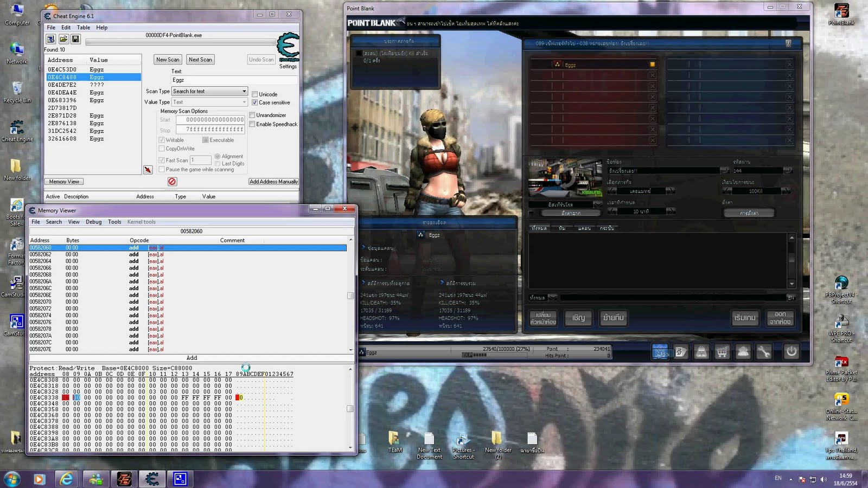The height and width of the screenshot is (488, 868).
Task: Open the backpack inventory icon in Point Blank
Action: pyautogui.click(x=701, y=352)
